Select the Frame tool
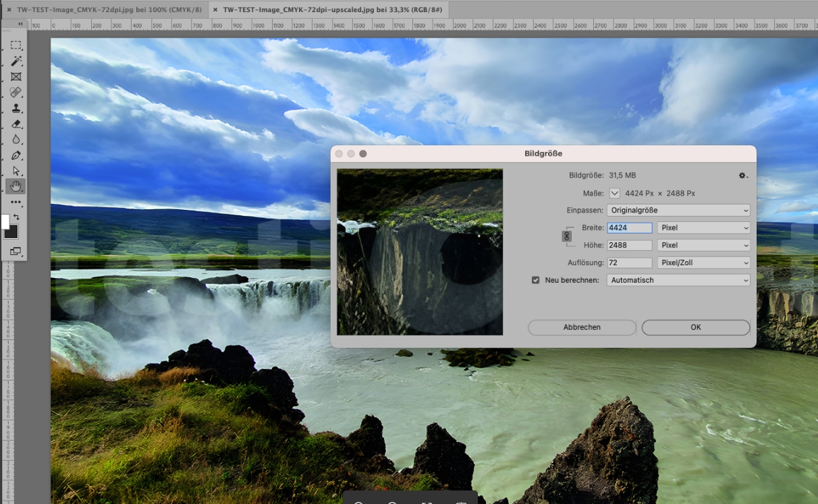 [x=16, y=77]
